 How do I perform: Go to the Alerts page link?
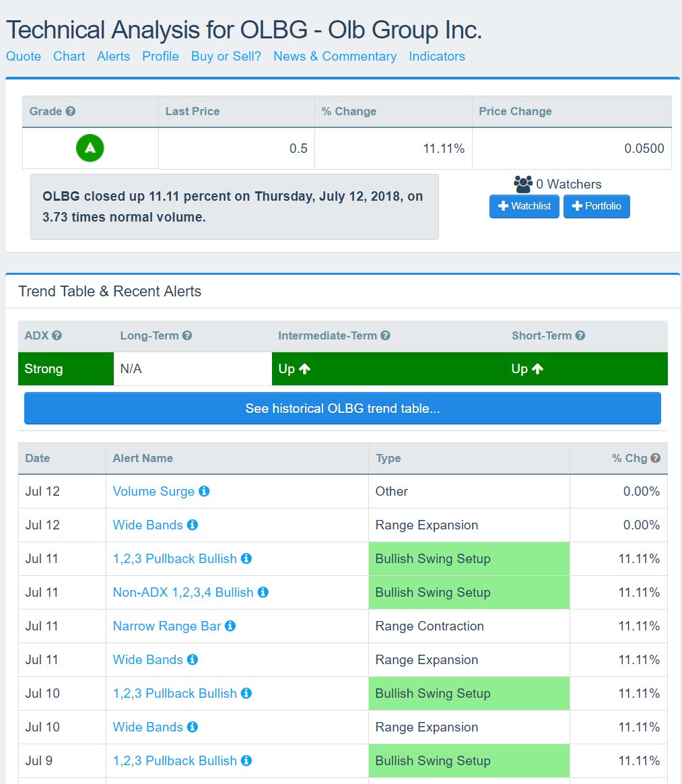[x=113, y=56]
